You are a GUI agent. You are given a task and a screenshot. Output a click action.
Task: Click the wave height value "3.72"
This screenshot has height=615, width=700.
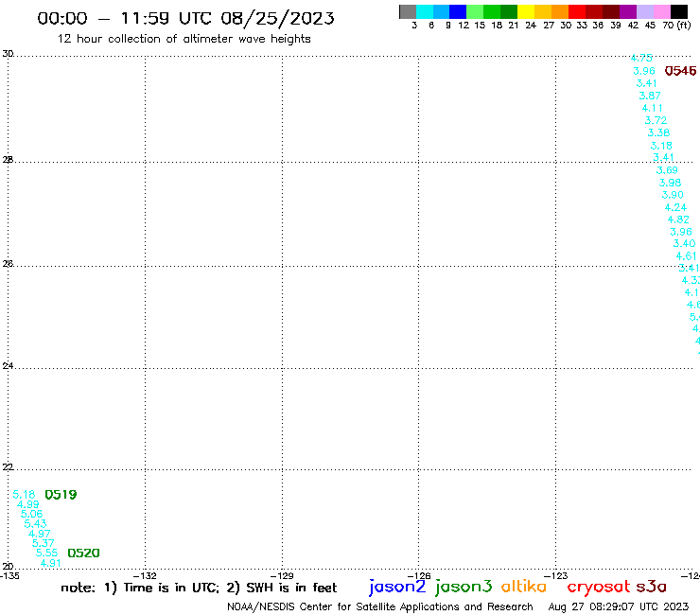click(x=656, y=120)
